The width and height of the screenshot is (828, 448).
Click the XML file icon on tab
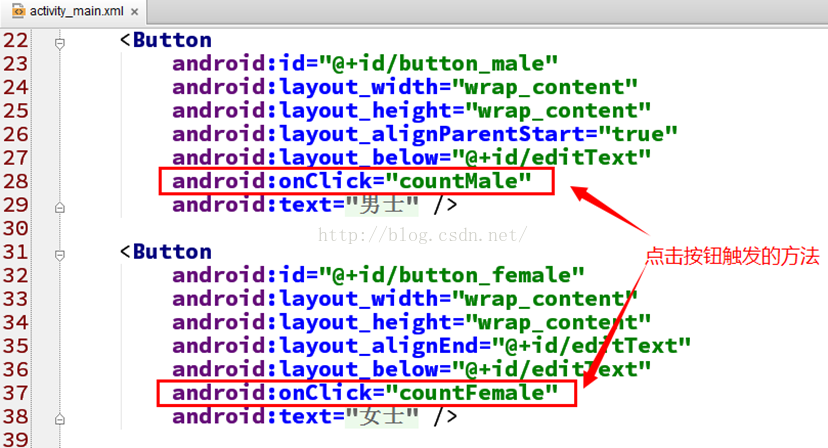tap(18, 11)
